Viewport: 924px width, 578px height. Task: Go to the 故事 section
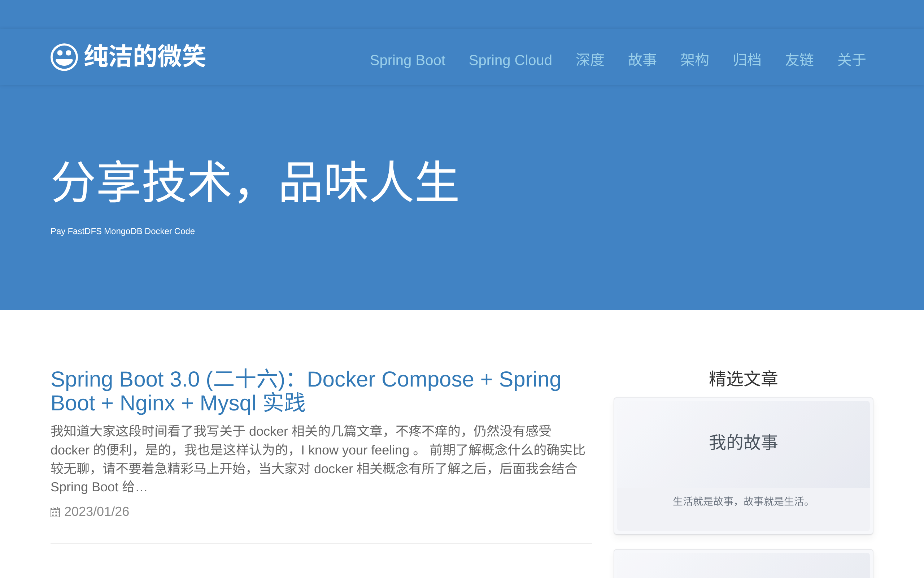pyautogui.click(x=642, y=60)
